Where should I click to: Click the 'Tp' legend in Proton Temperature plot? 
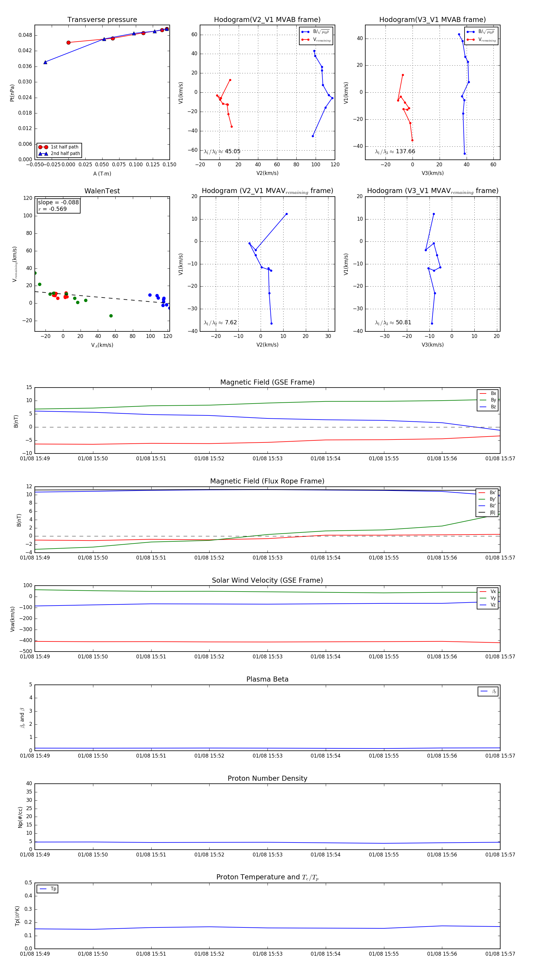[48, 889]
